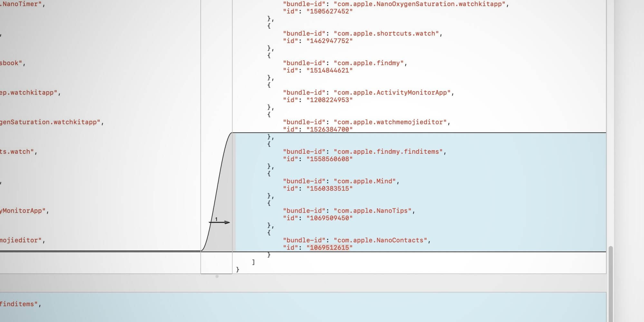This screenshot has width=644, height=322.
Task: Click the mojieditor line in left pane
Action: pos(23,240)
